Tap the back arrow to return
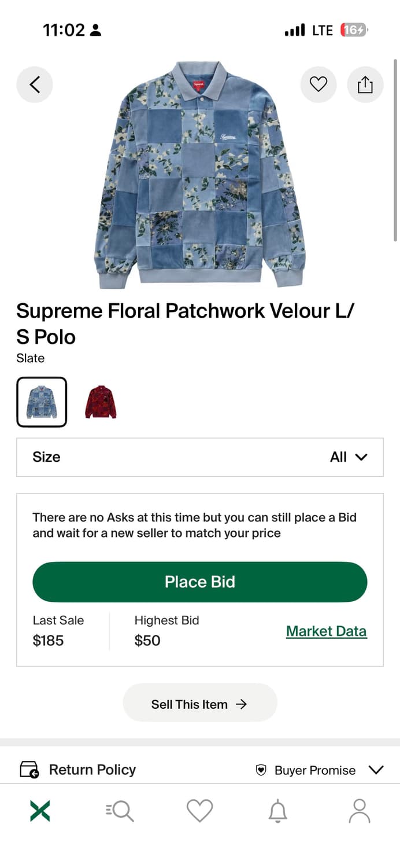The image size is (400, 868). [x=34, y=84]
